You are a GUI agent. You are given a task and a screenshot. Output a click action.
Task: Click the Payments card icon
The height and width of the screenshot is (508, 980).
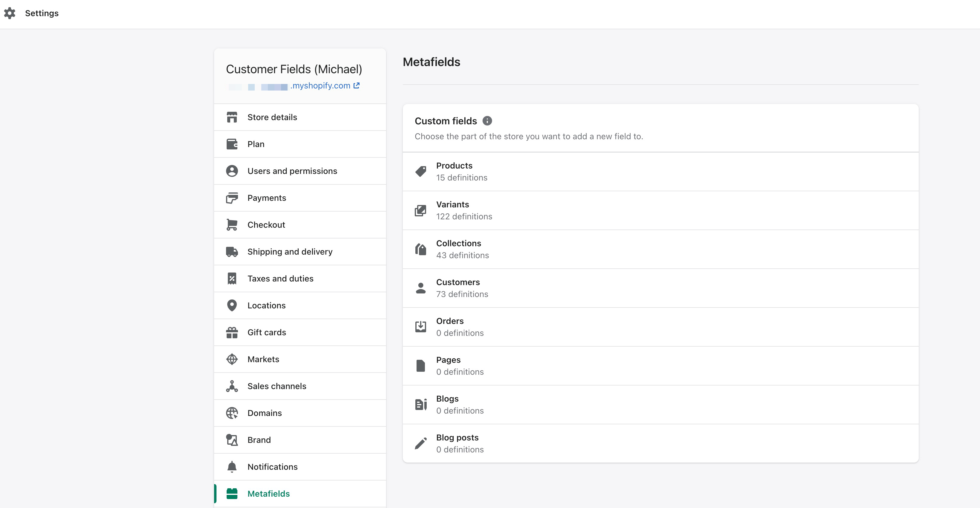pyautogui.click(x=232, y=198)
